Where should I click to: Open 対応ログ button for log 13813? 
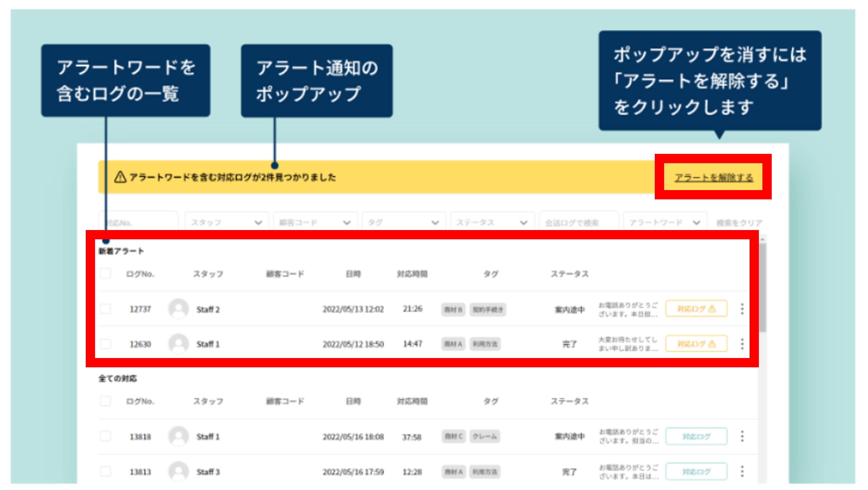(696, 471)
